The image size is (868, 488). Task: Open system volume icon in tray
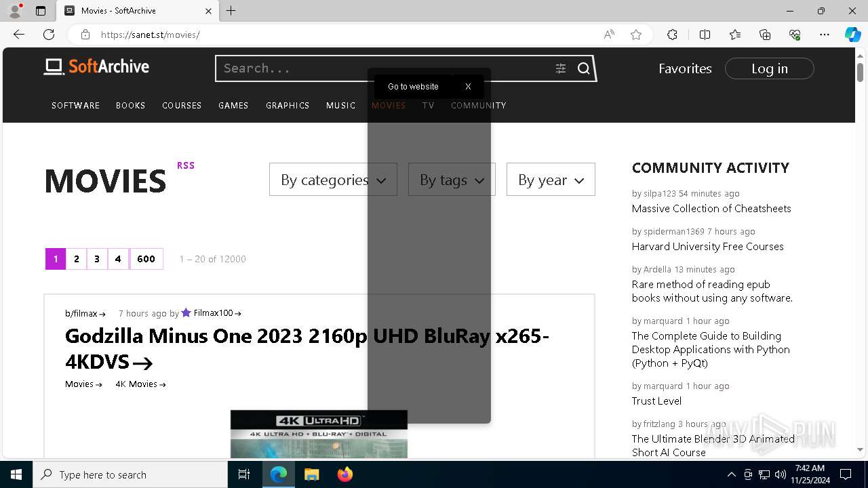pos(780,474)
